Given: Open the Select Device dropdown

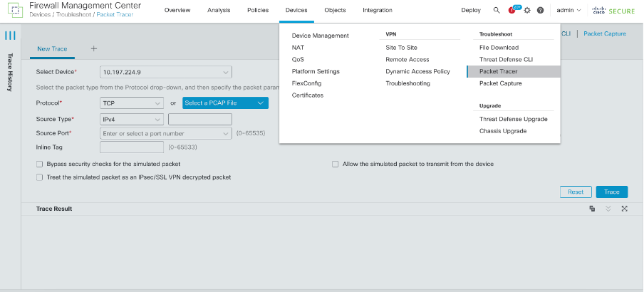Looking at the screenshot, I should 166,72.
